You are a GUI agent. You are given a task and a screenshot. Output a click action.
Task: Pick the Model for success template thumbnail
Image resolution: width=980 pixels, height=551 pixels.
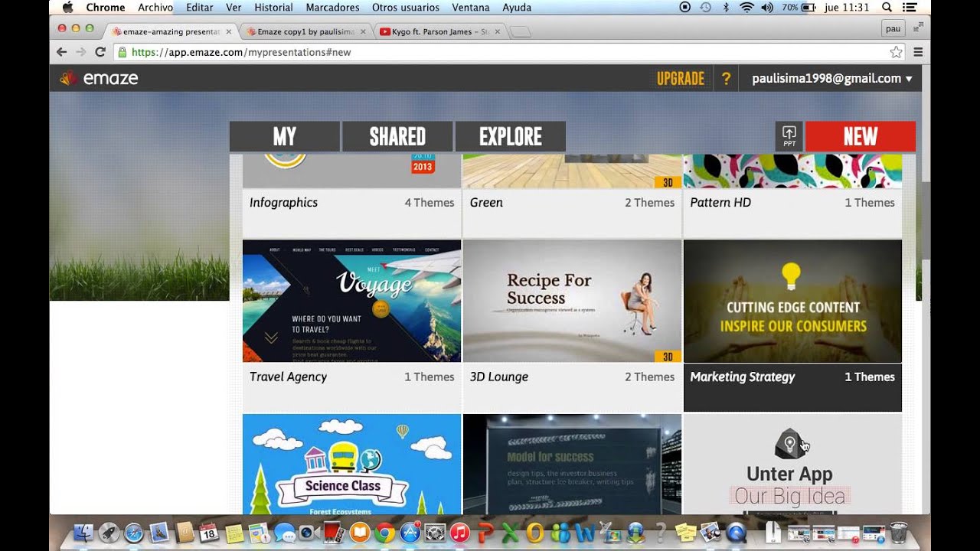click(x=572, y=464)
